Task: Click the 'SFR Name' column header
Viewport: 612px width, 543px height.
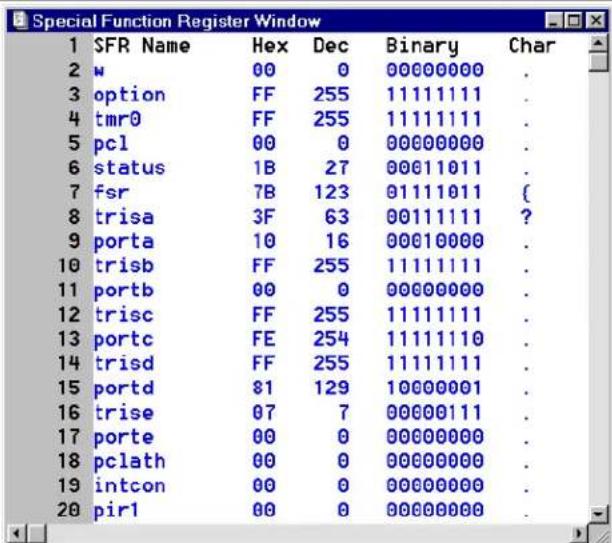Action: (142, 45)
